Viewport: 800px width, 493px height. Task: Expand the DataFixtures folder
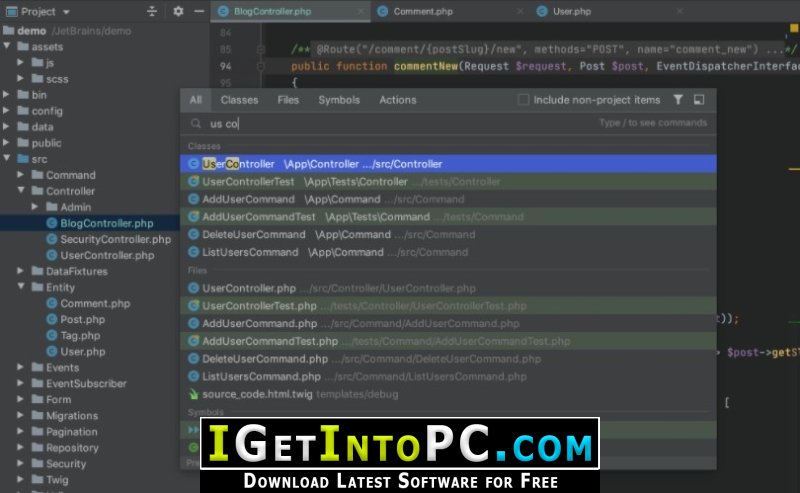[x=20, y=271]
